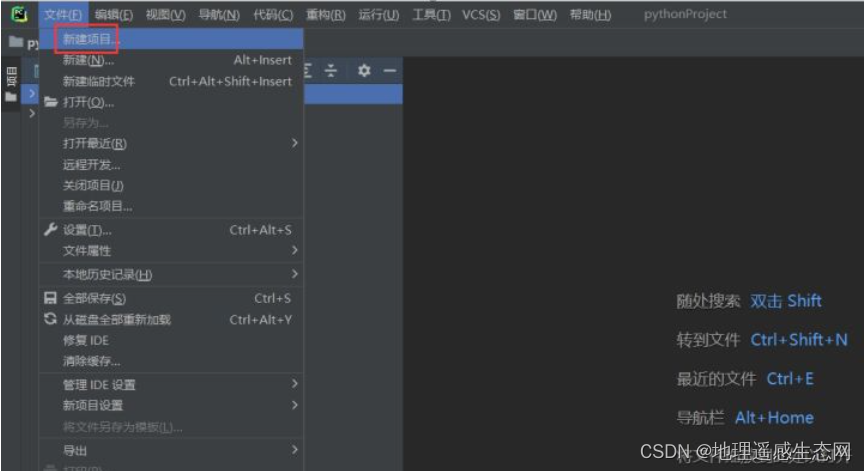Choose 关闭项目(J) menu entry
This screenshot has height=471, width=866.
171,186
